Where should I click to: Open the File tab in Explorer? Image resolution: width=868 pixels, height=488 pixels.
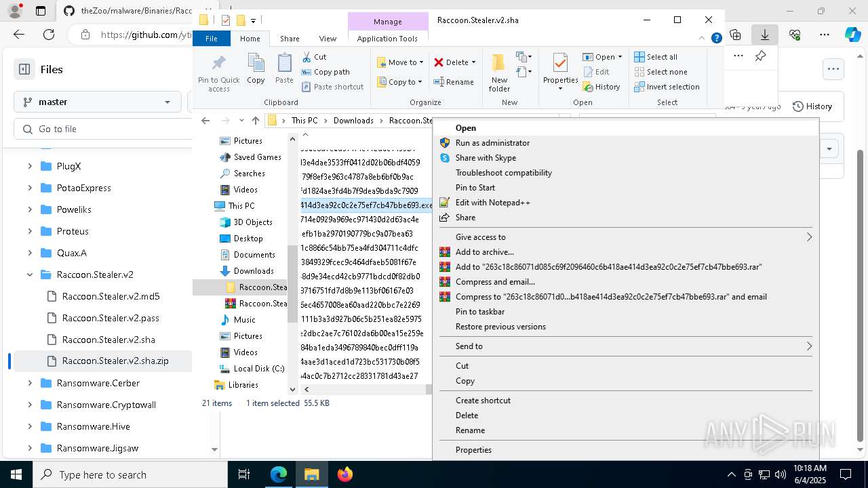click(x=212, y=39)
